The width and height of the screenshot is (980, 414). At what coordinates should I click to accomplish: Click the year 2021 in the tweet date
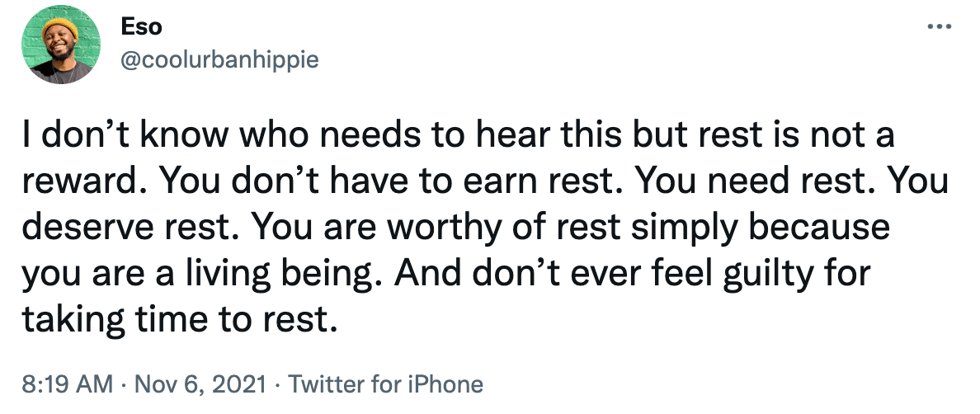(240, 384)
